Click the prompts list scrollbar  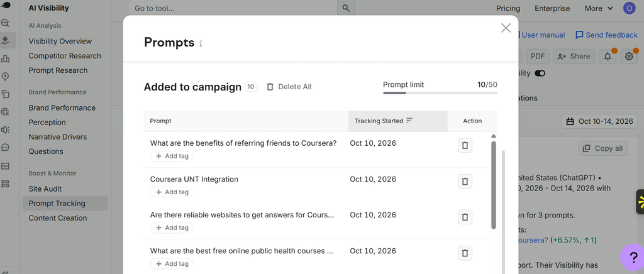pos(493,185)
